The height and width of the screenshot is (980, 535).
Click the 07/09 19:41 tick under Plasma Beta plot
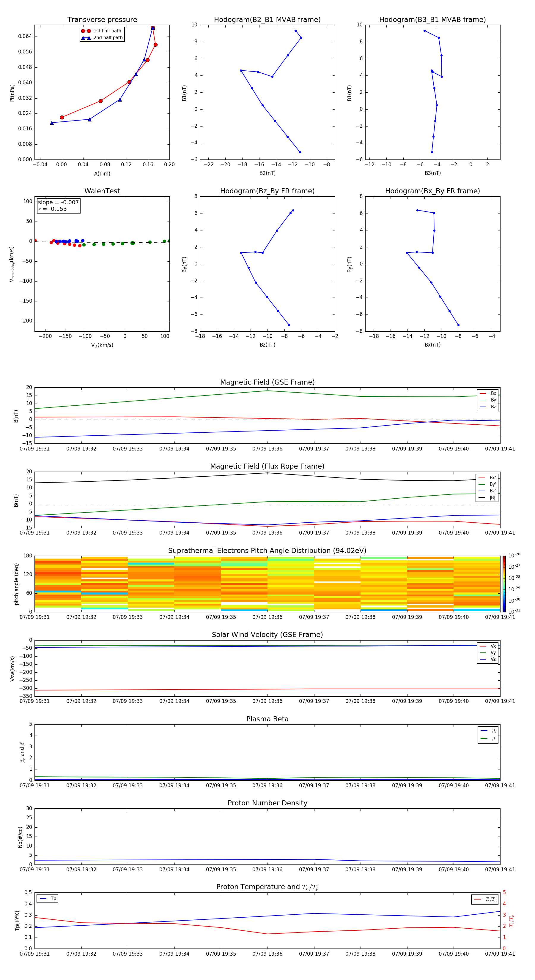(500, 785)
